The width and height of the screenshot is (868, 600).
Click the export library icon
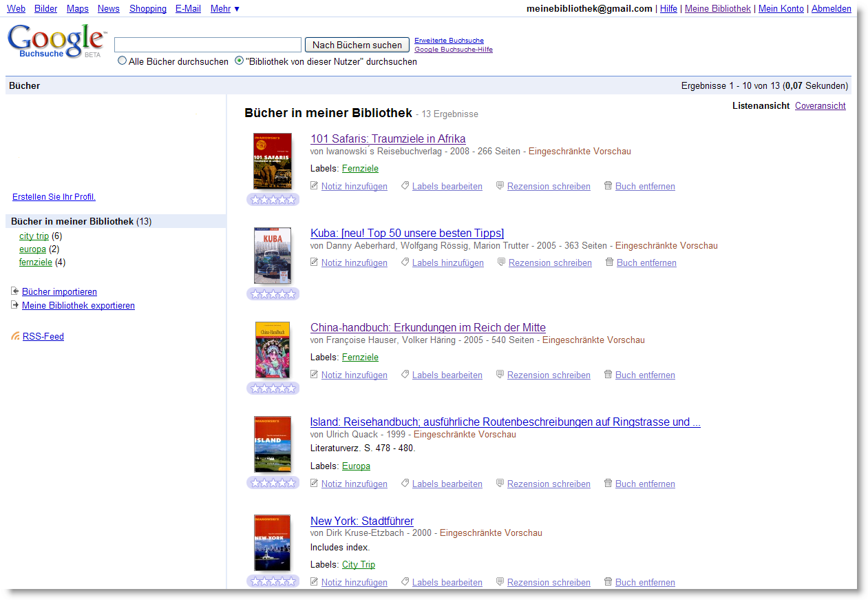[x=14, y=305]
